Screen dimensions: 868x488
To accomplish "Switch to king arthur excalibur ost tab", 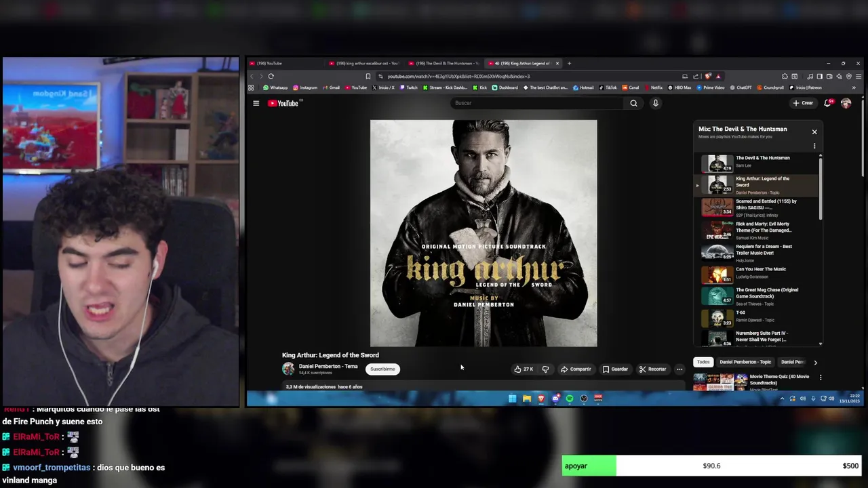I will pos(365,63).
